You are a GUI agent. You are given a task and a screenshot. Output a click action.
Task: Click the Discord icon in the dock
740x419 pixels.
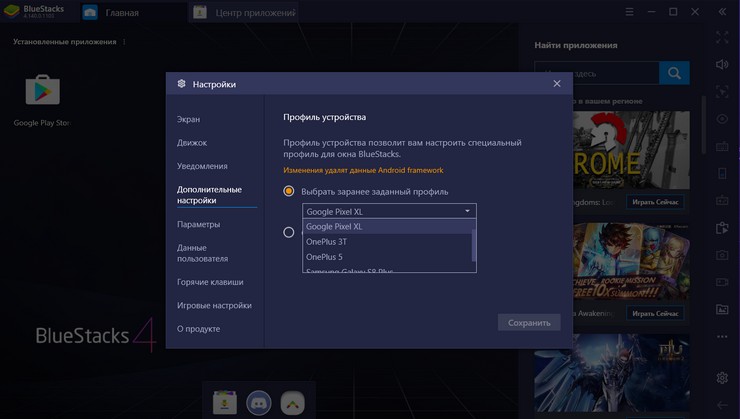259,402
